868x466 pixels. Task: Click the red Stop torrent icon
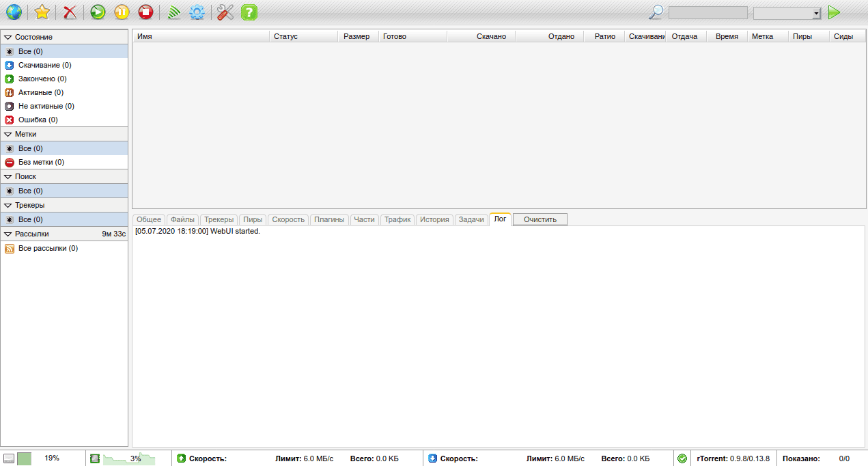(x=145, y=12)
